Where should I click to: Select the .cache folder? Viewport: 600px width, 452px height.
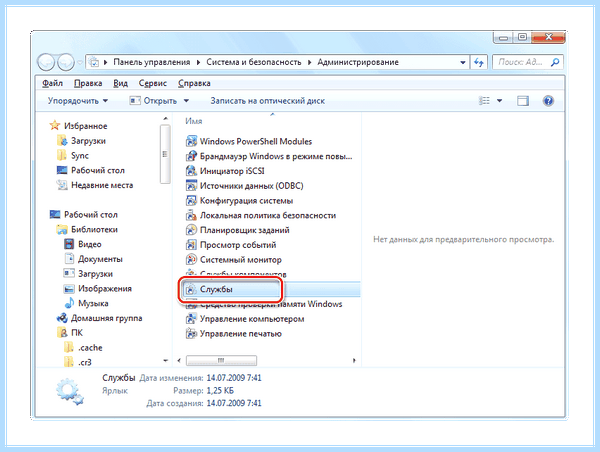point(83,348)
